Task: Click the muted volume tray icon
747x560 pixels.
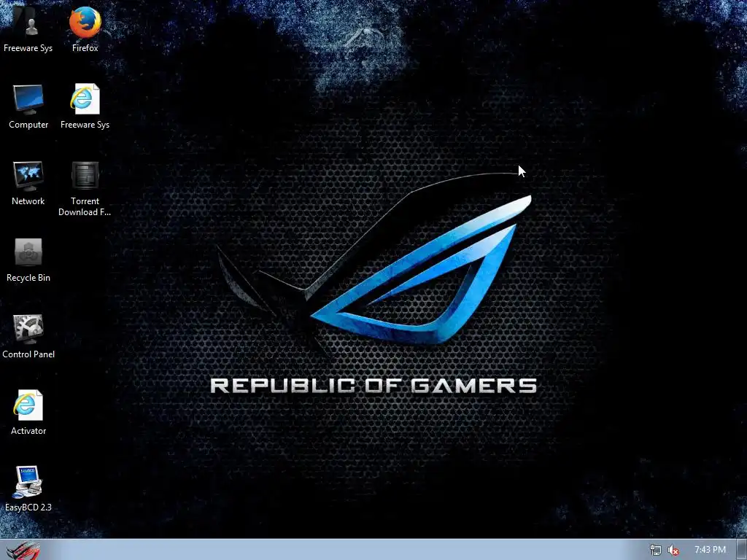Action: click(673, 550)
